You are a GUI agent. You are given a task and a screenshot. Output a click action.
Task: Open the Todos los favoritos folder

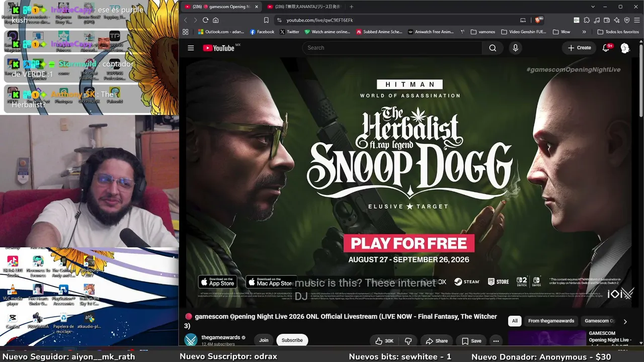click(618, 32)
